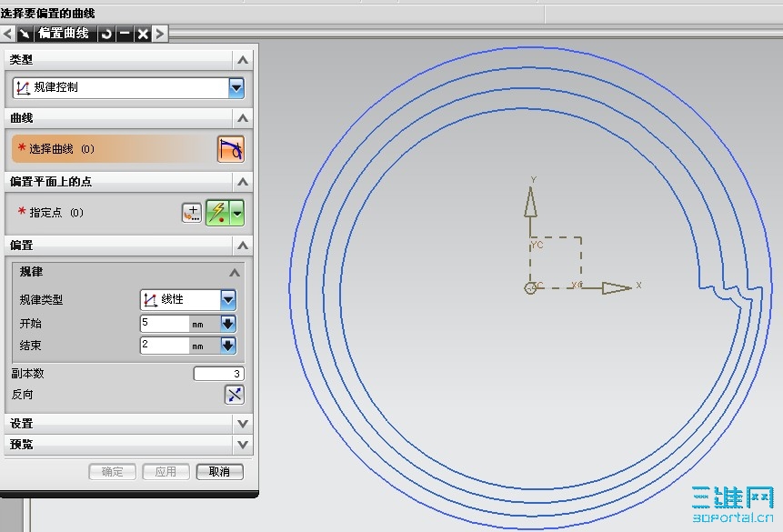Select the 选择曲线 (0) row
Image resolution: width=783 pixels, height=532 pixels.
(x=114, y=149)
